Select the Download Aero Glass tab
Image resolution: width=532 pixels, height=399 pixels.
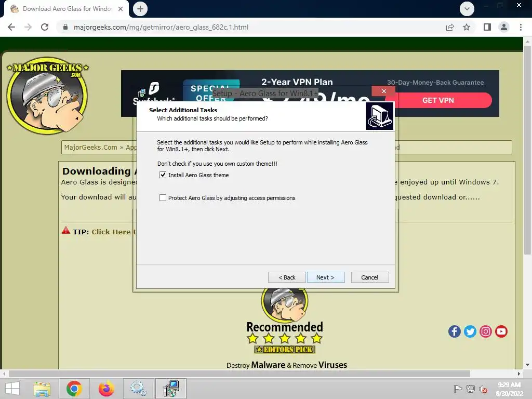point(66,9)
